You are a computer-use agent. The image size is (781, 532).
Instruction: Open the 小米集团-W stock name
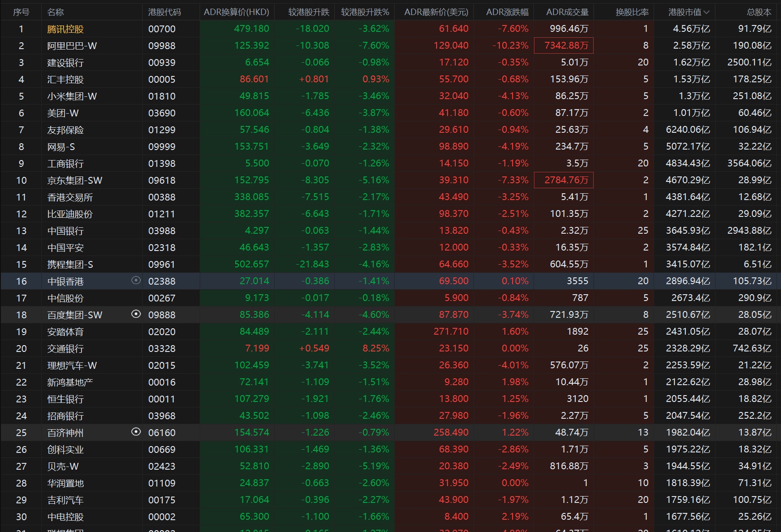pyautogui.click(x=72, y=96)
